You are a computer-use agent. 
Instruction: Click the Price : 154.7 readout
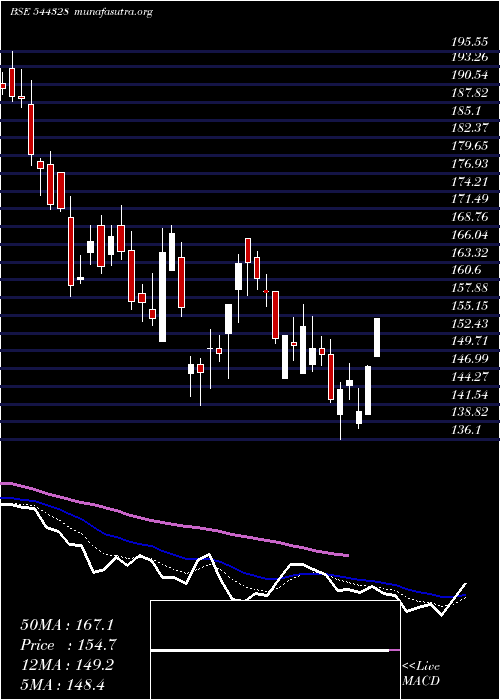click(68, 645)
